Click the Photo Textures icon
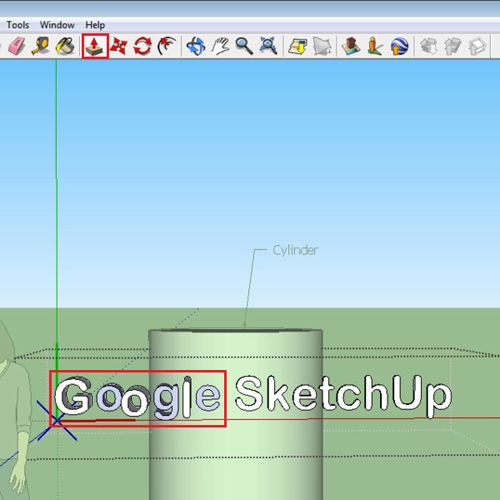500x500 pixels. [x=375, y=46]
